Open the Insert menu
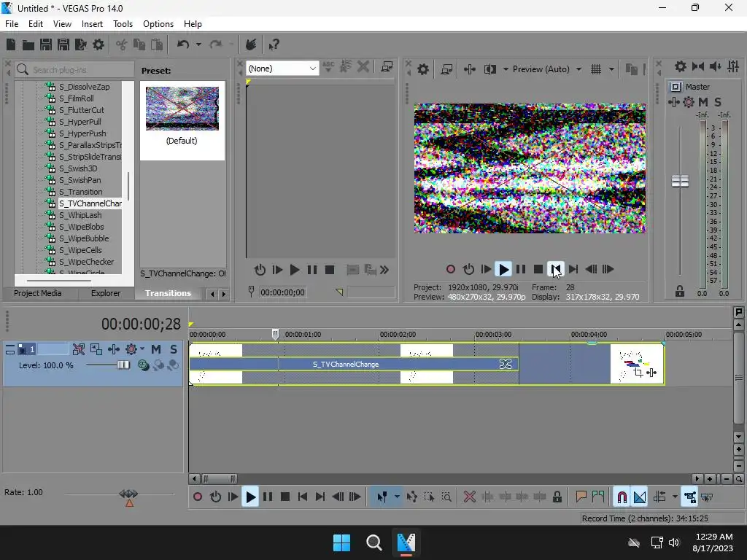747x560 pixels. 92,24
